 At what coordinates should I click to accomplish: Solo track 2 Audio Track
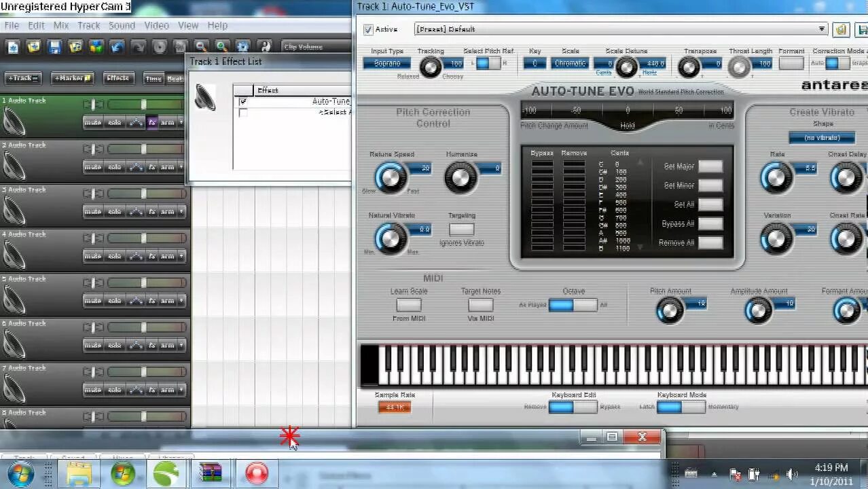[115, 167]
